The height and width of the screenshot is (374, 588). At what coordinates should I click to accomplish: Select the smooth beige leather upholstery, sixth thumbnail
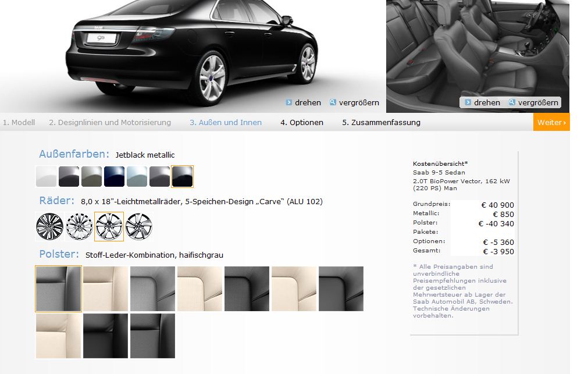point(294,289)
